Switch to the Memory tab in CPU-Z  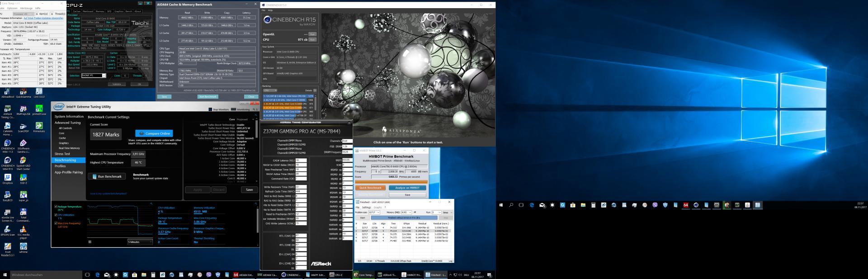[100, 11]
